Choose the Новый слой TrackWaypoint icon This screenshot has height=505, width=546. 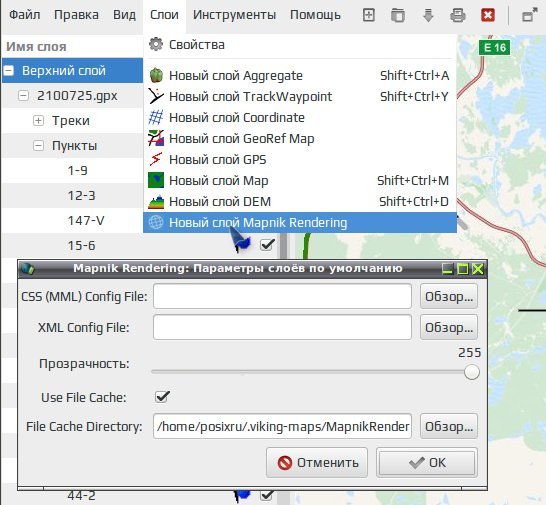(x=156, y=96)
